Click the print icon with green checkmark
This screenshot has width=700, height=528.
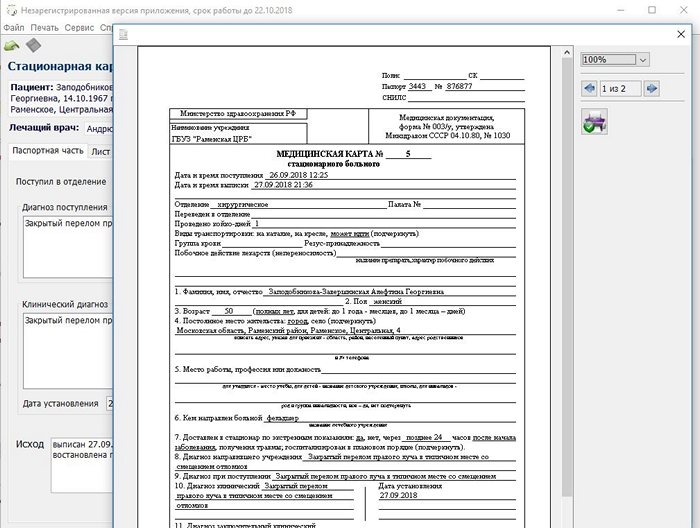[x=594, y=122]
